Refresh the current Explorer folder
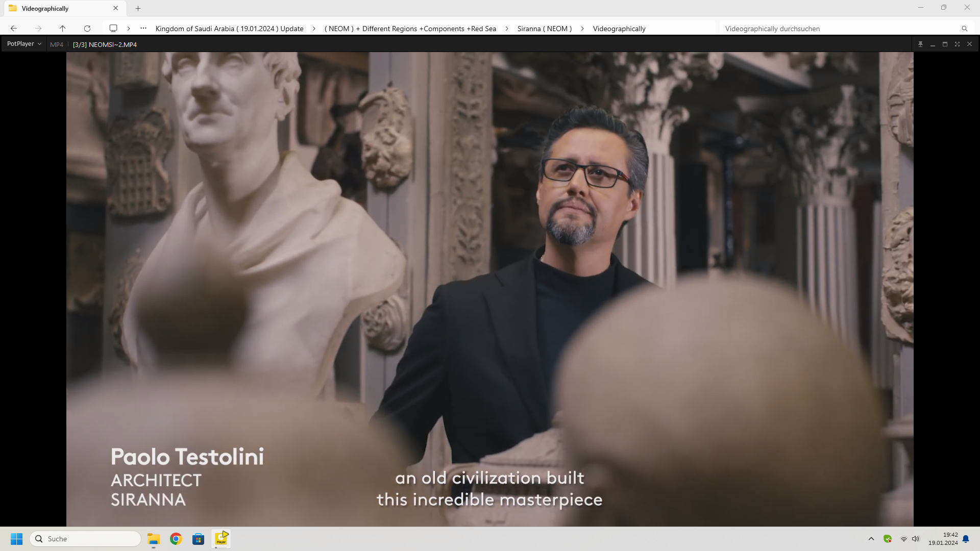This screenshot has width=980, height=551. 87,29
